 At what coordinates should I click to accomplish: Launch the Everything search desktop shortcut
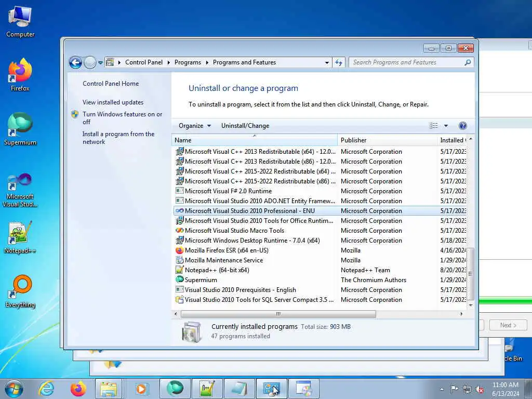point(20,291)
